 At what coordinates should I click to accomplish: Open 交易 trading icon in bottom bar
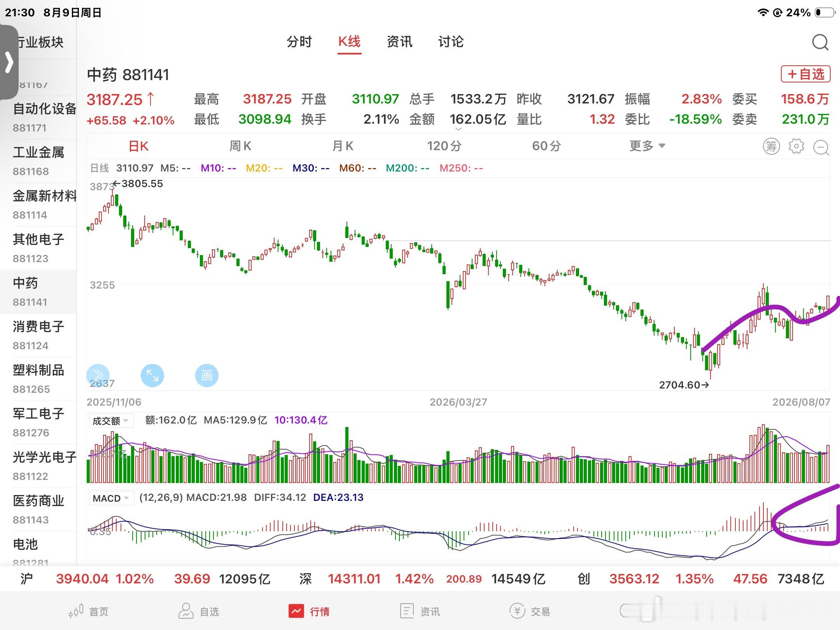pos(530,611)
